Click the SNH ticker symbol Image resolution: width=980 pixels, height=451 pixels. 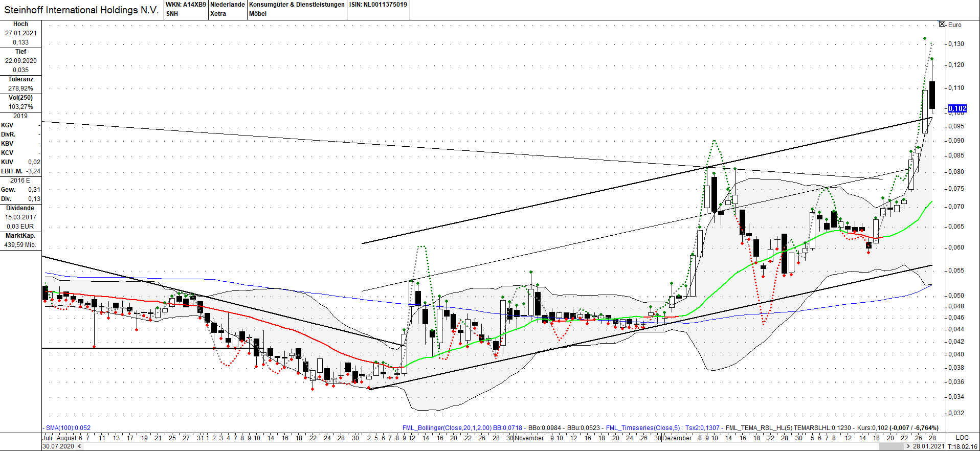coord(172,14)
